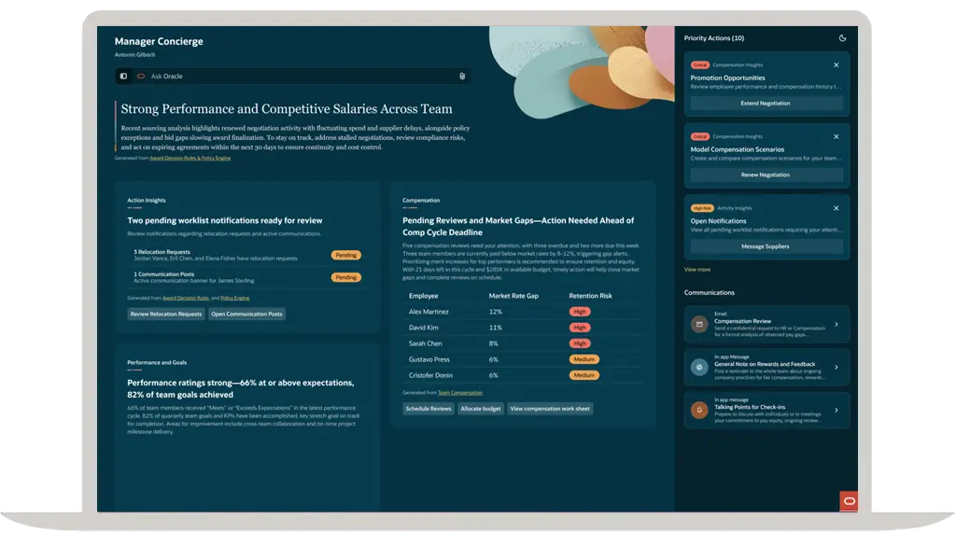
Task: Click the Retention Risk column header
Action: tap(590, 296)
